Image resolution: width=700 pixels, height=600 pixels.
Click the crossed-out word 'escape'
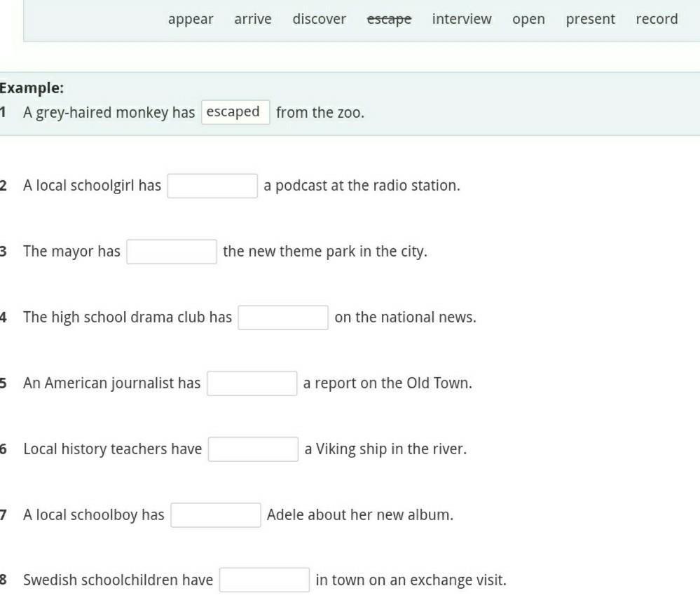coord(389,20)
